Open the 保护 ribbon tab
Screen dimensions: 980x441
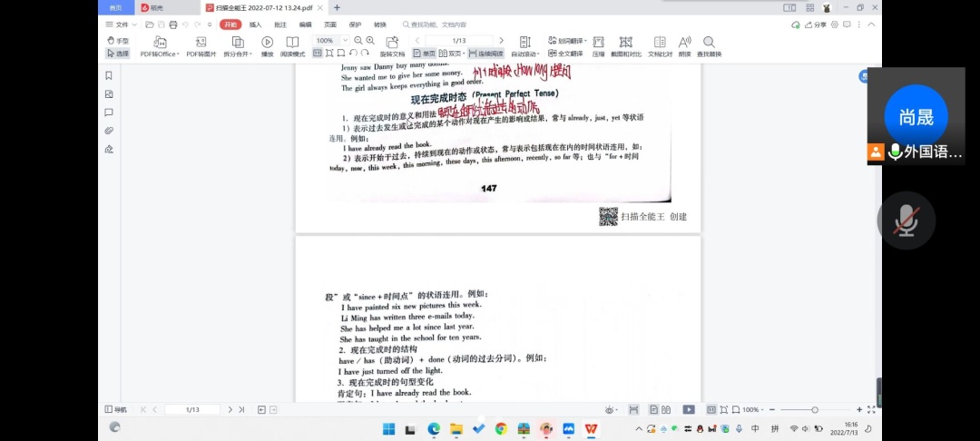[x=355, y=24]
